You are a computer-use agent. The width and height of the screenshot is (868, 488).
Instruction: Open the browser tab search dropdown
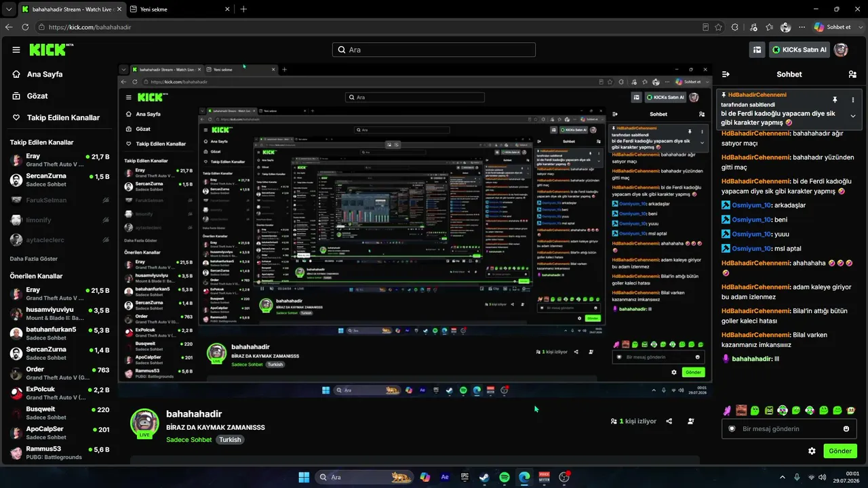tap(9, 9)
